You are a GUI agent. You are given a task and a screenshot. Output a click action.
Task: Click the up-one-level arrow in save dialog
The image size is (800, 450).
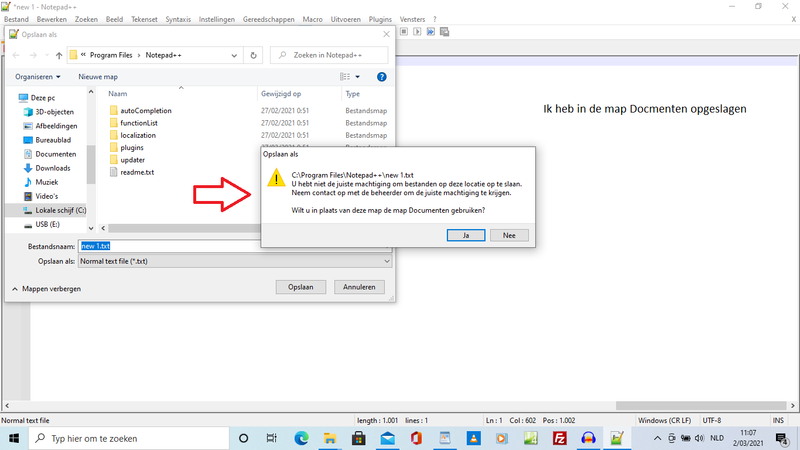tap(59, 55)
